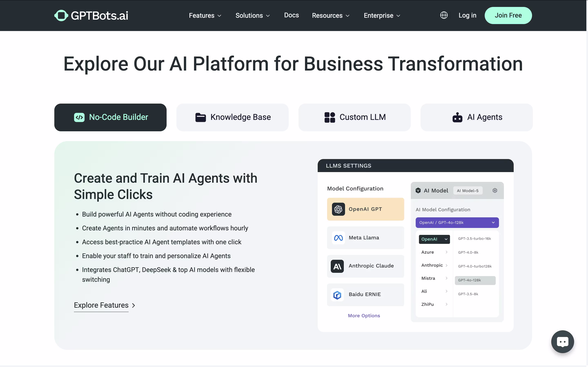Expand the Solutions nav dropdown
Image resolution: width=588 pixels, height=367 pixels.
[252, 15]
